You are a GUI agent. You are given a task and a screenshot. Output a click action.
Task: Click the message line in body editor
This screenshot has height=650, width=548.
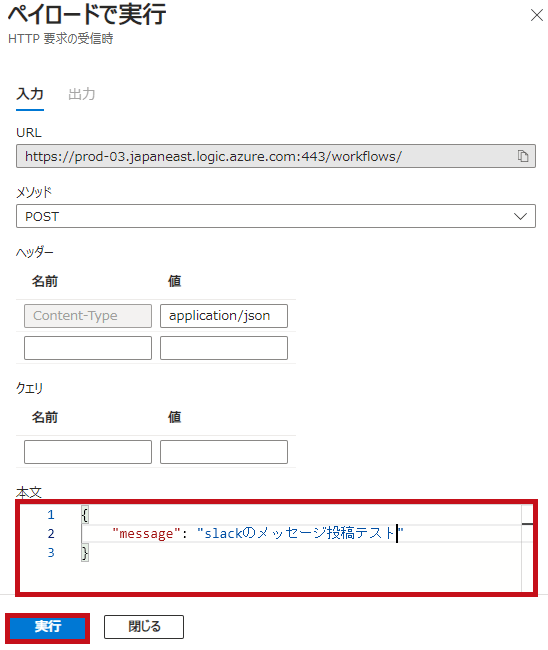[x=258, y=534]
